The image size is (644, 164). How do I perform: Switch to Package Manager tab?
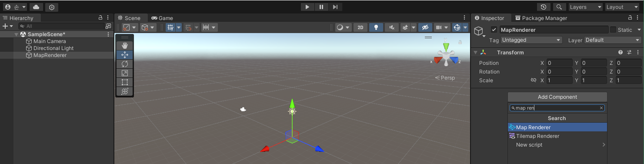click(541, 18)
